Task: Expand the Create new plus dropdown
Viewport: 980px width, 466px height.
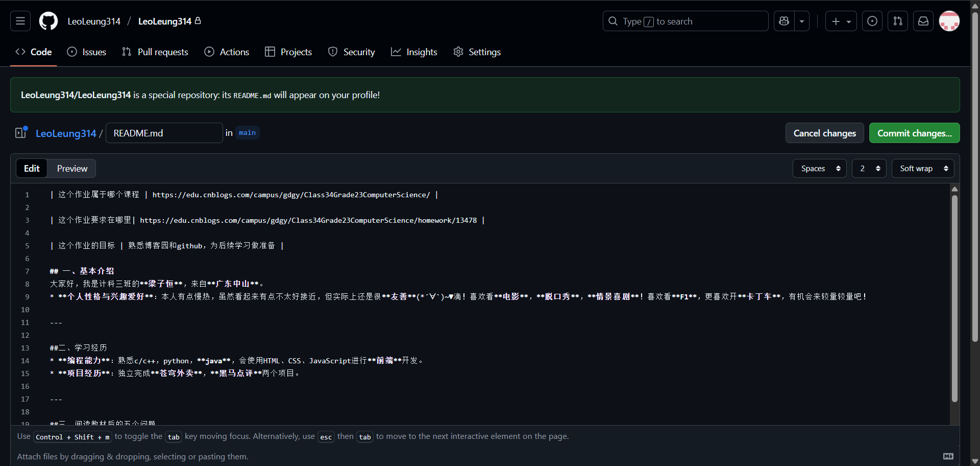Action: pyautogui.click(x=841, y=21)
